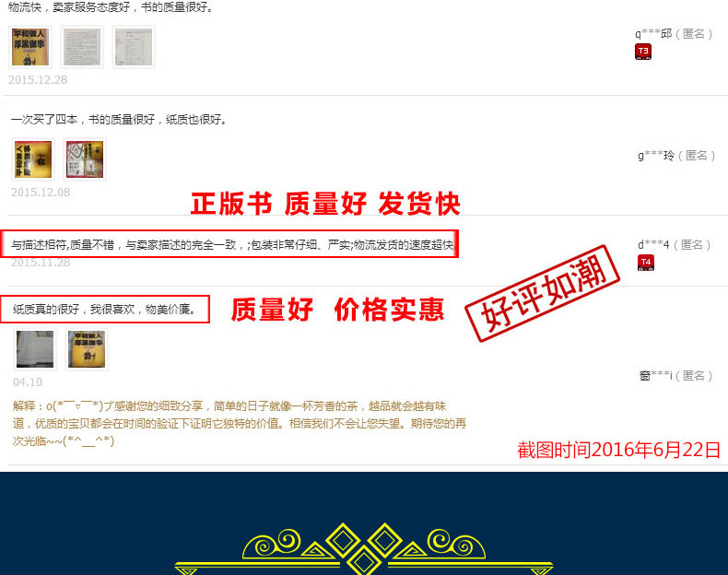Click the T3 badge under q***邱
This screenshot has height=575, width=728.
[643, 51]
